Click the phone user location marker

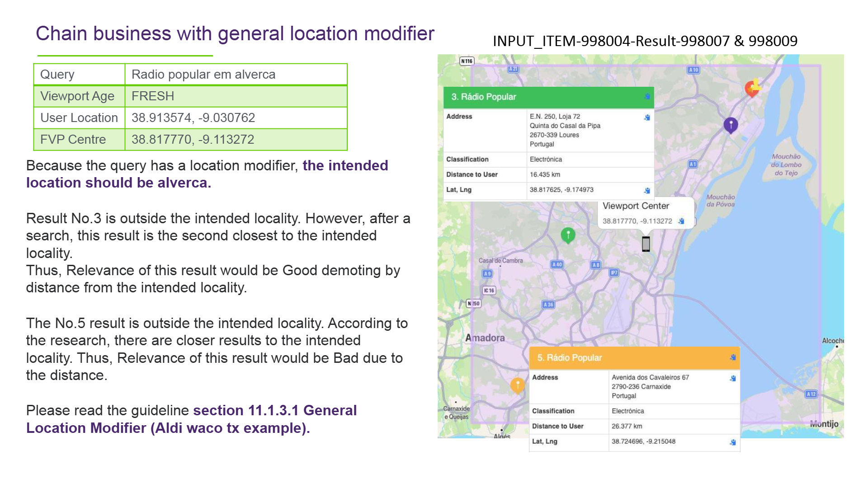pyautogui.click(x=646, y=244)
